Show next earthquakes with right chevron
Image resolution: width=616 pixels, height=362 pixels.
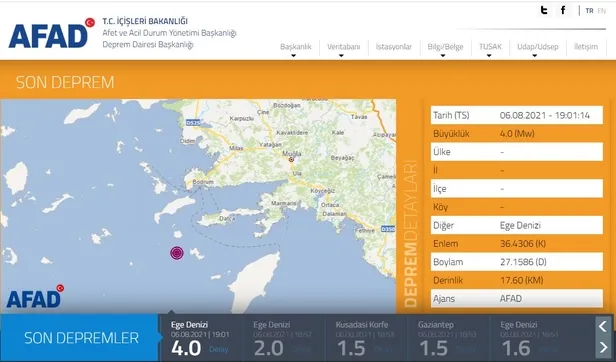pyautogui.click(x=603, y=347)
